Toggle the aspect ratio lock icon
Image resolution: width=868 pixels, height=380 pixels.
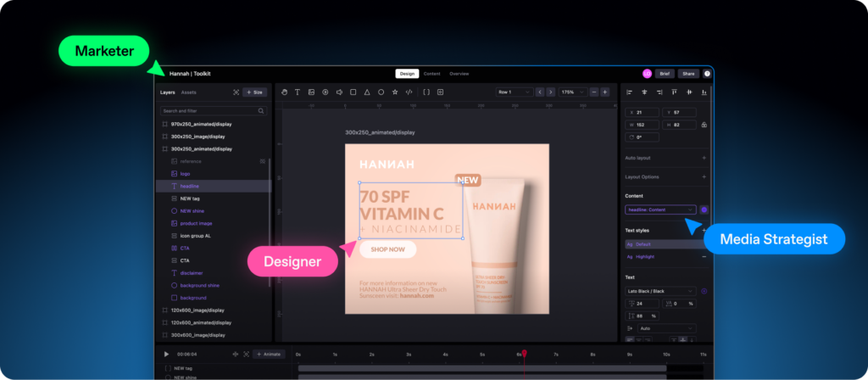tap(704, 125)
